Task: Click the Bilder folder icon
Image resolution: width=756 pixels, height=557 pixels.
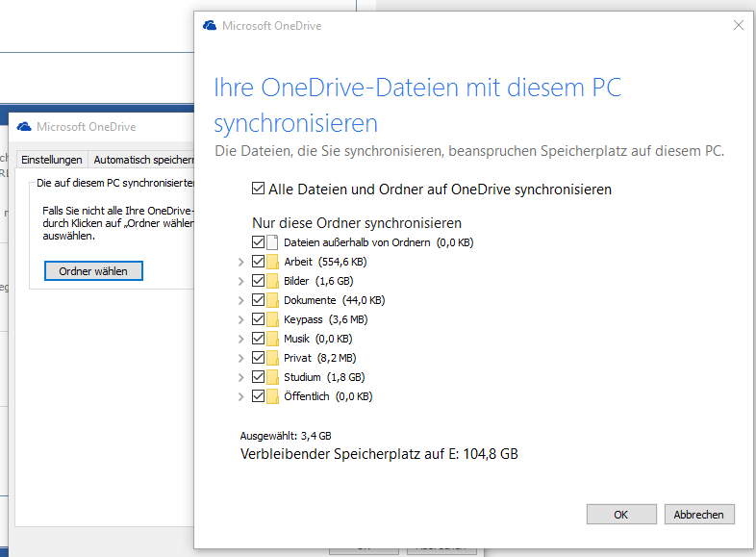Action: [x=272, y=281]
